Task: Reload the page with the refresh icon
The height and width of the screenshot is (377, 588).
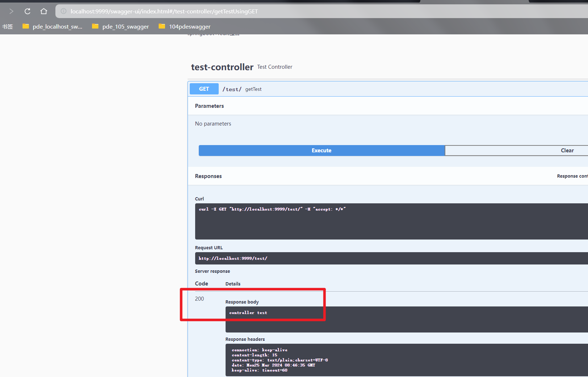Action: click(x=27, y=11)
